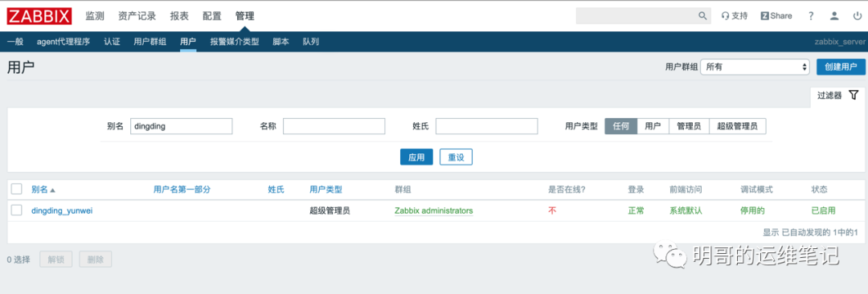Open the 用户群组 dropdown
Image resolution: width=868 pixels, height=294 pixels.
point(755,67)
